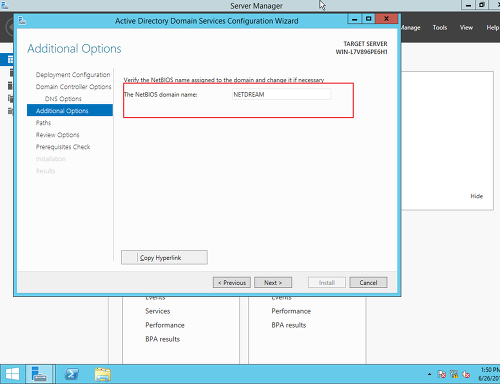
Task: Click the Copy Hyperlink button
Action: (164, 257)
